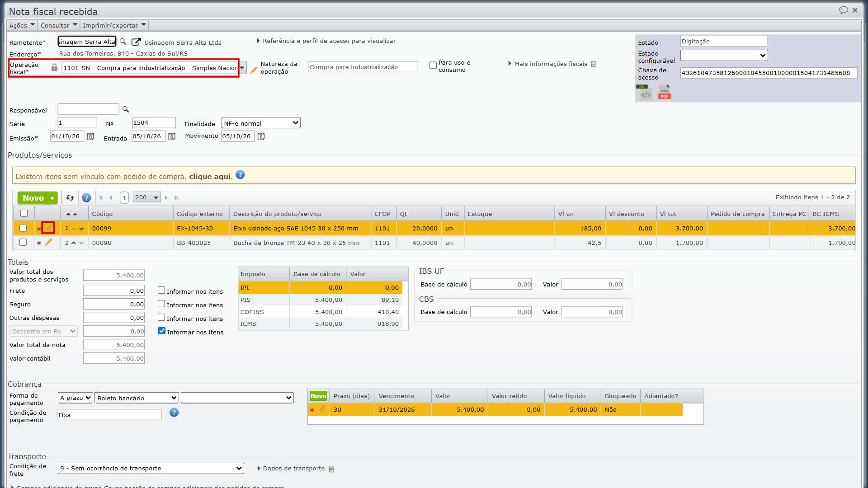This screenshot has height=488, width=868.
Task: Open the Consultar menu
Action: point(59,25)
